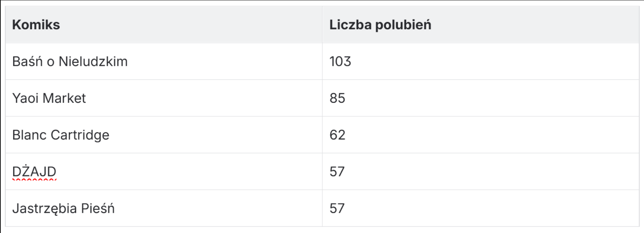Click the word "Blanc" in the table
Viewport: 644px width, 233px height.
pos(29,135)
